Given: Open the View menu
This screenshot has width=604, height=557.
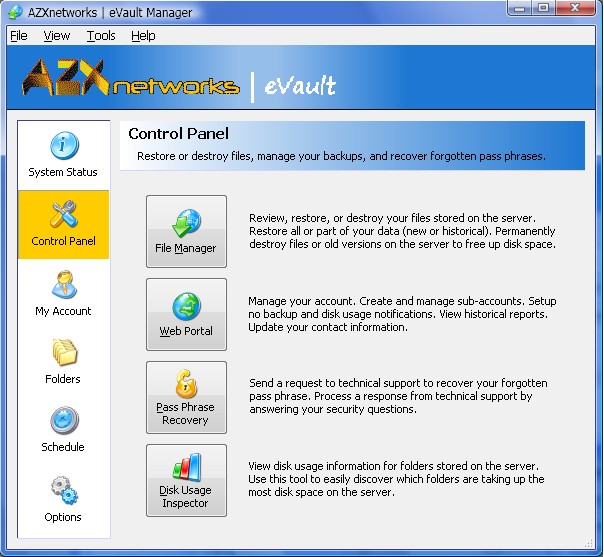Looking at the screenshot, I should point(57,36).
